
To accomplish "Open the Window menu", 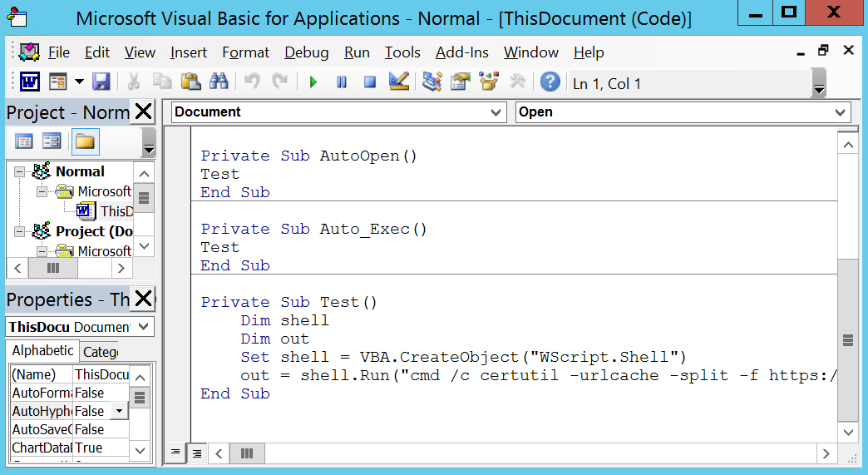I will point(531,52).
